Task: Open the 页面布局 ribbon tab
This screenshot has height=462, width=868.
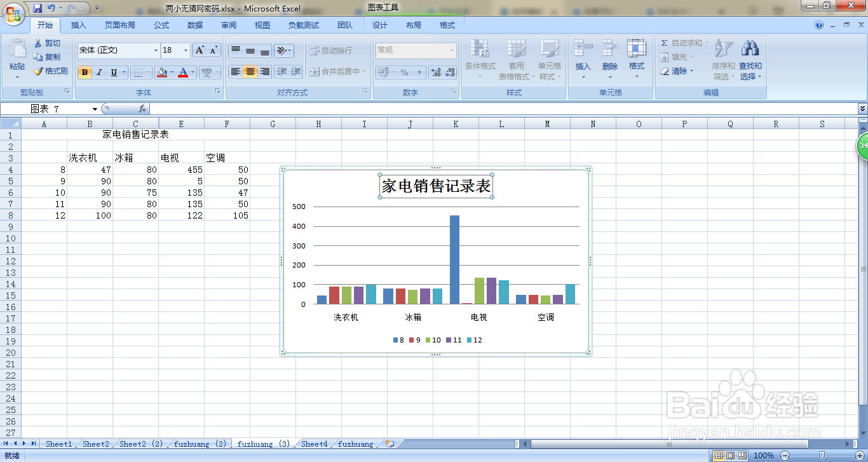Action: (120, 25)
